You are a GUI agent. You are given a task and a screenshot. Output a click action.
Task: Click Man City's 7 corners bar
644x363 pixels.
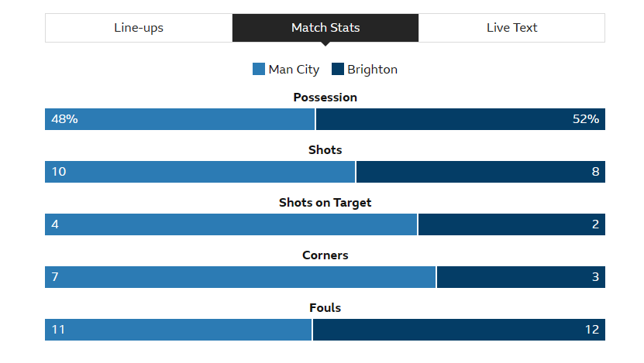(240, 277)
